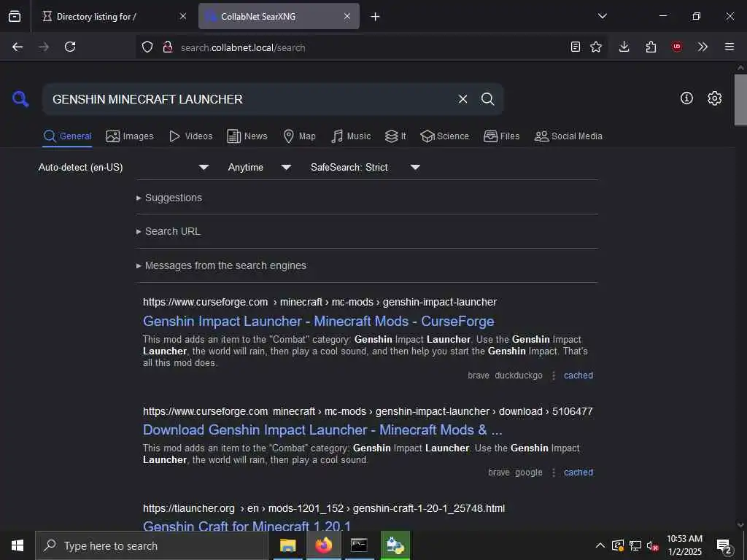Show hidden system tray icons
Screen dimensions: 747x560
(x=600, y=545)
